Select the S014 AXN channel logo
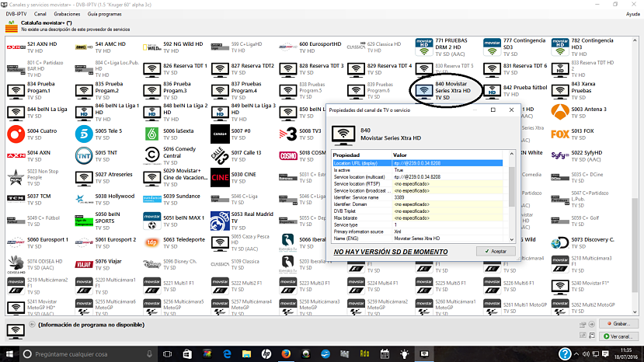Viewport: 644px width, 362px height. pyautogui.click(x=16, y=155)
